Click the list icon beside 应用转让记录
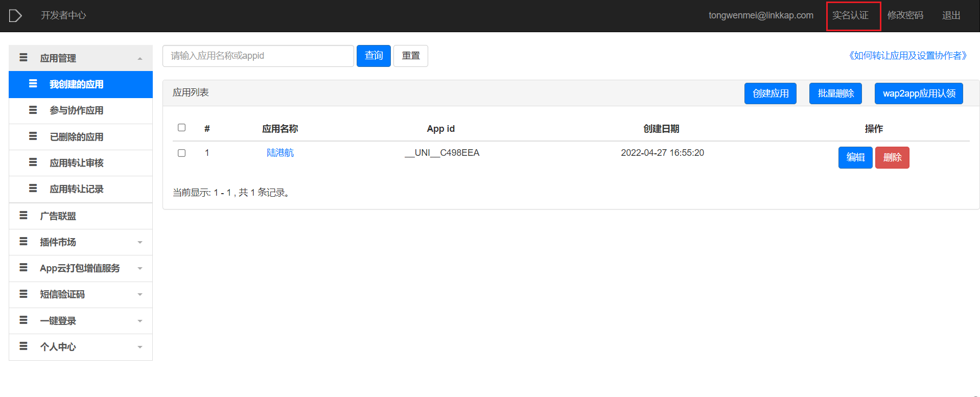This screenshot has height=397, width=980. tap(33, 189)
